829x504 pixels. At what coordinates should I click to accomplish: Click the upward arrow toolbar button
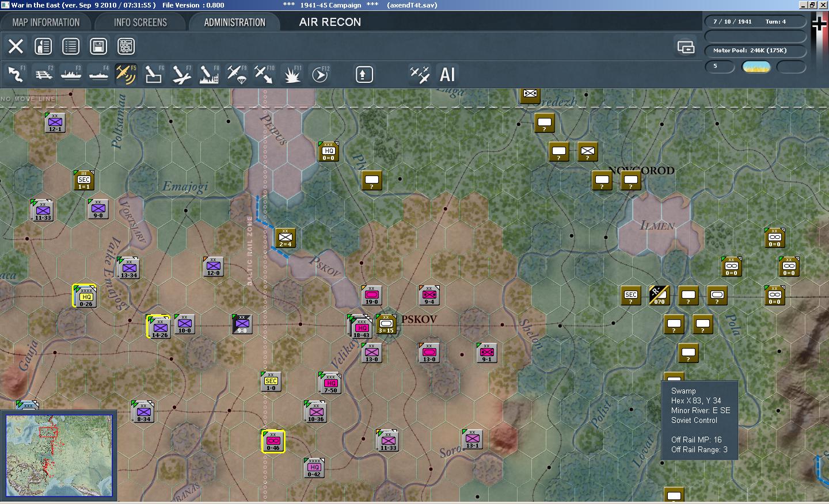364,74
